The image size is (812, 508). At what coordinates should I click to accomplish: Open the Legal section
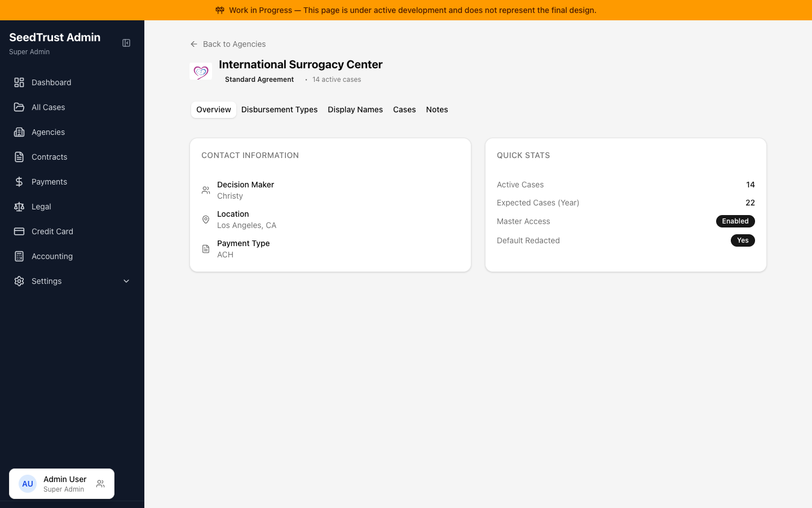(x=72, y=207)
